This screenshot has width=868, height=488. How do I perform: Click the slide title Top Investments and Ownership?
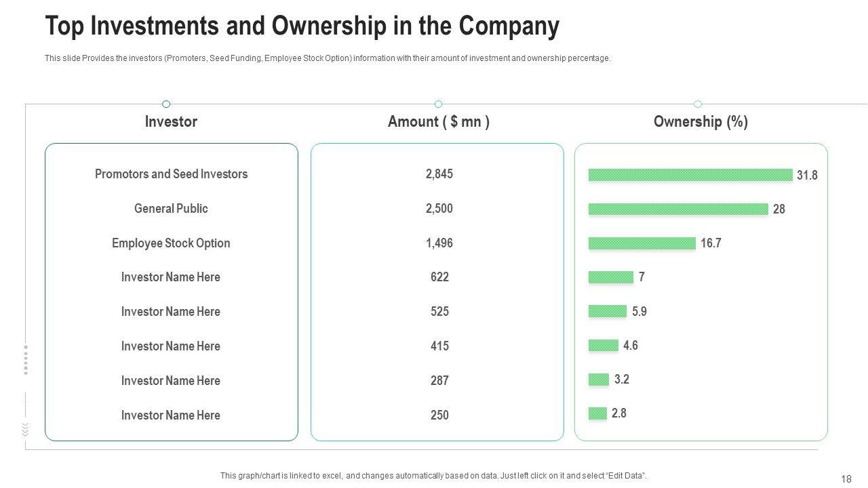[302, 26]
